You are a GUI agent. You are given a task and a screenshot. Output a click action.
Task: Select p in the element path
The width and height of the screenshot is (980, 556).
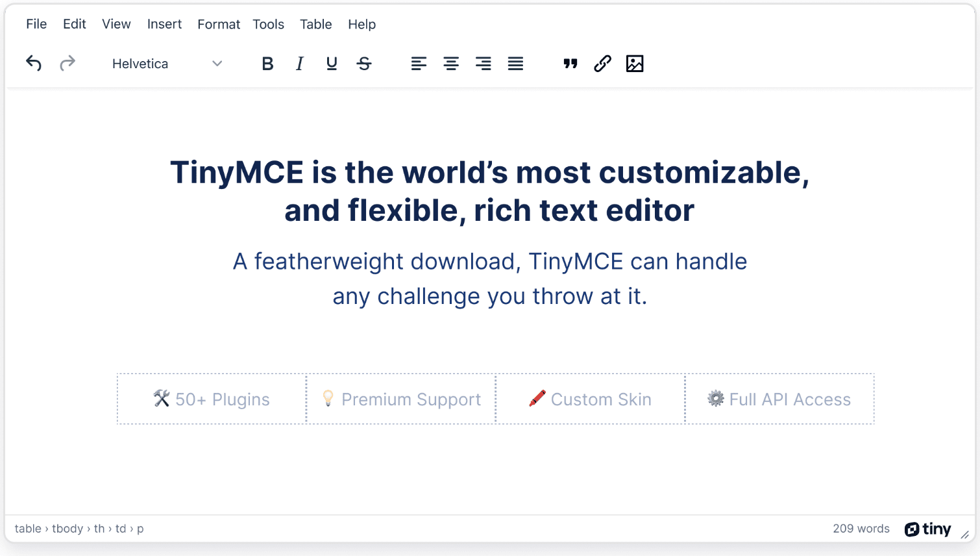click(140, 529)
